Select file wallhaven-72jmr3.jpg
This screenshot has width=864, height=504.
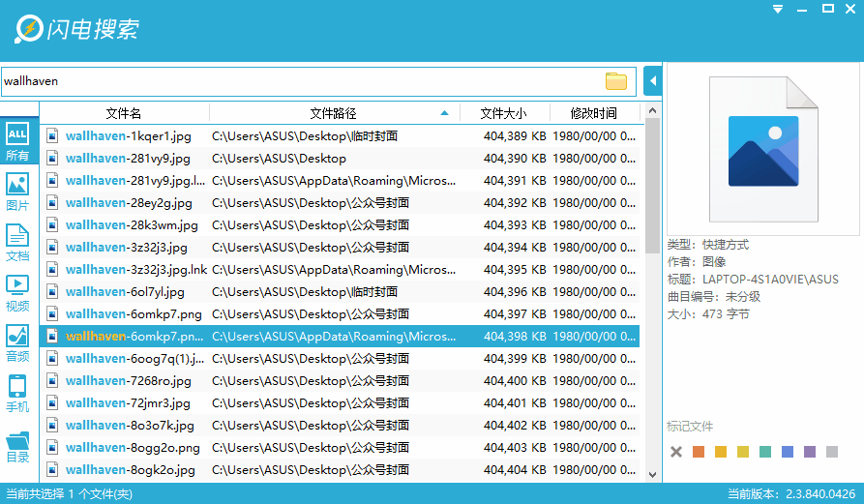[x=340, y=403]
